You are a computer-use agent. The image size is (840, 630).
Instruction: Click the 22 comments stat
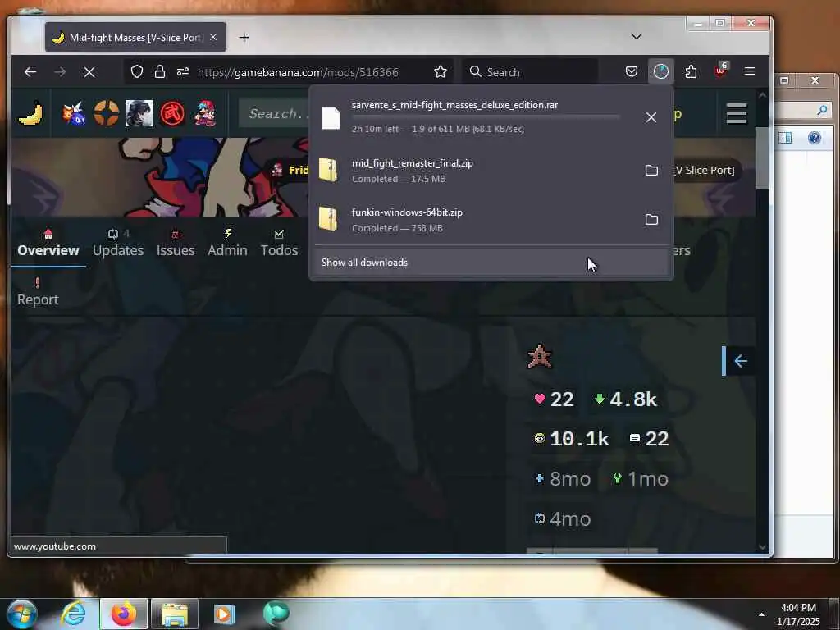[x=650, y=439]
